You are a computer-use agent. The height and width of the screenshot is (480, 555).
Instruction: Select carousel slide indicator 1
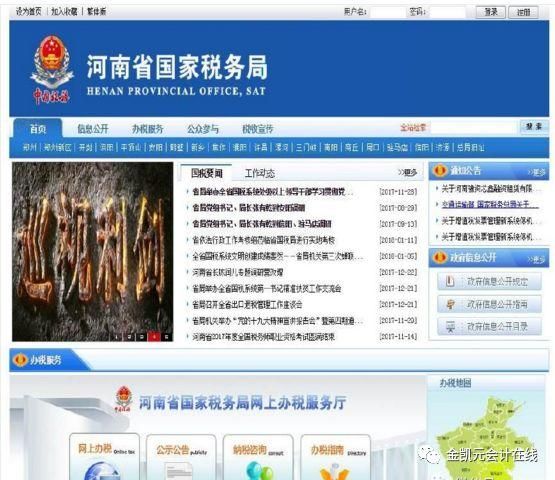point(117,337)
